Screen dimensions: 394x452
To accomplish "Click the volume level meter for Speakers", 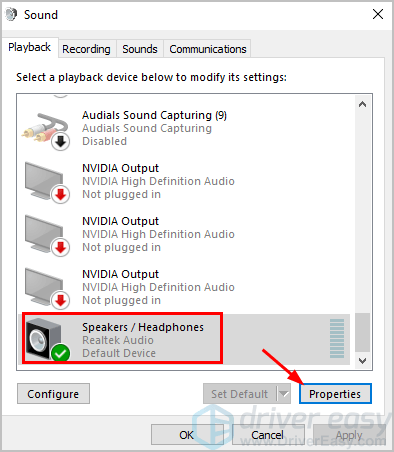I will click(x=337, y=338).
